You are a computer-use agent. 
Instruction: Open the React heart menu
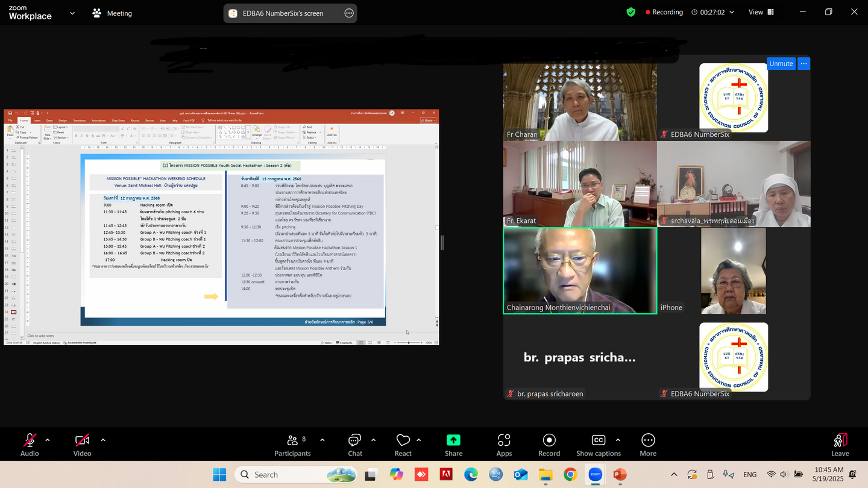pos(403,445)
